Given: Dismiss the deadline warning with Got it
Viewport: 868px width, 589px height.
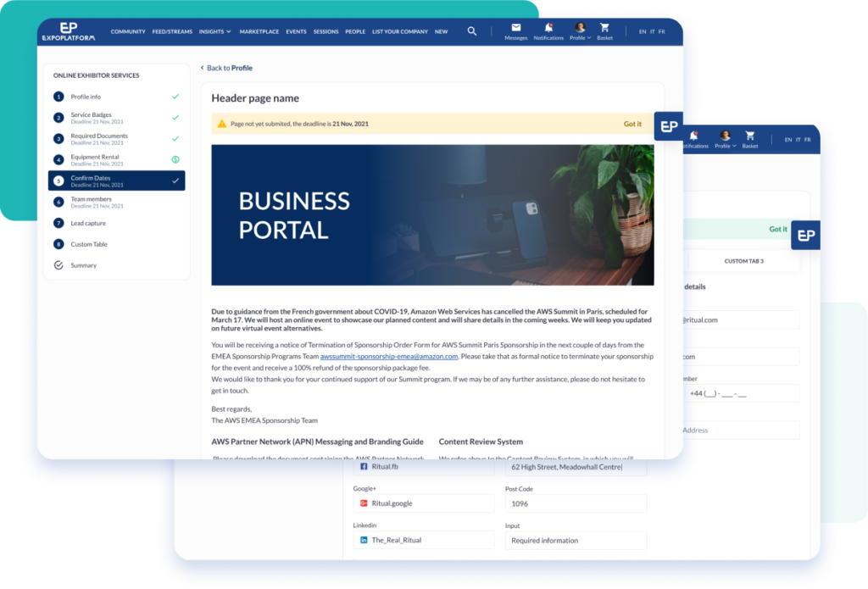Looking at the screenshot, I should [x=632, y=124].
